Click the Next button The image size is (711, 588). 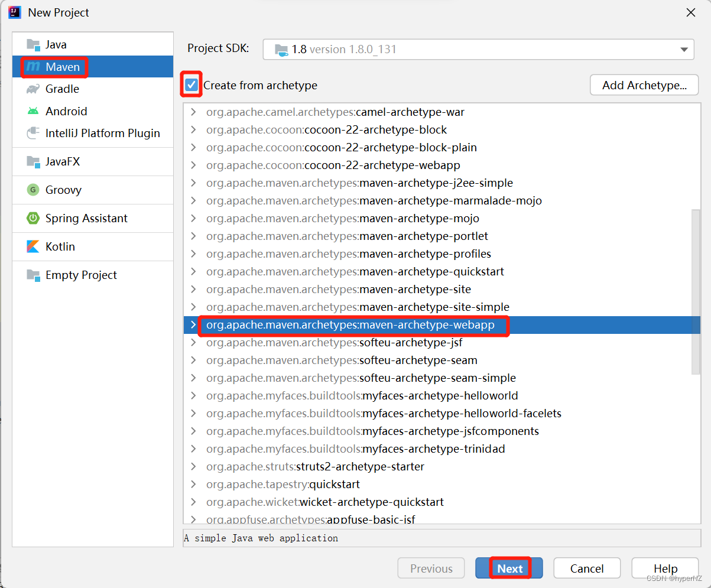(x=510, y=568)
